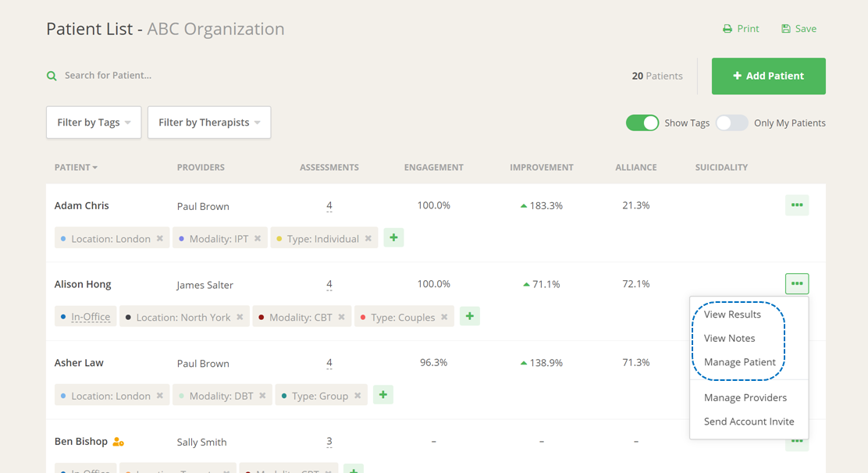Click the search magnifier icon

click(51, 76)
